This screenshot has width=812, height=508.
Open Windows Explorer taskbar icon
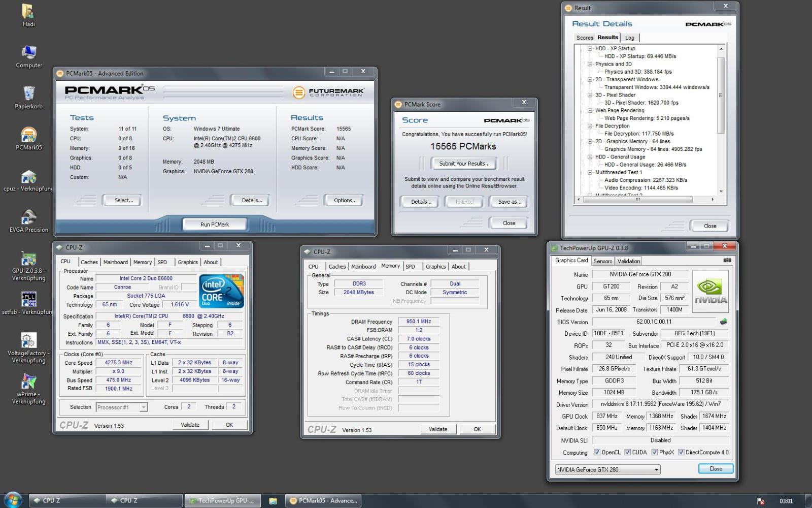click(273, 501)
